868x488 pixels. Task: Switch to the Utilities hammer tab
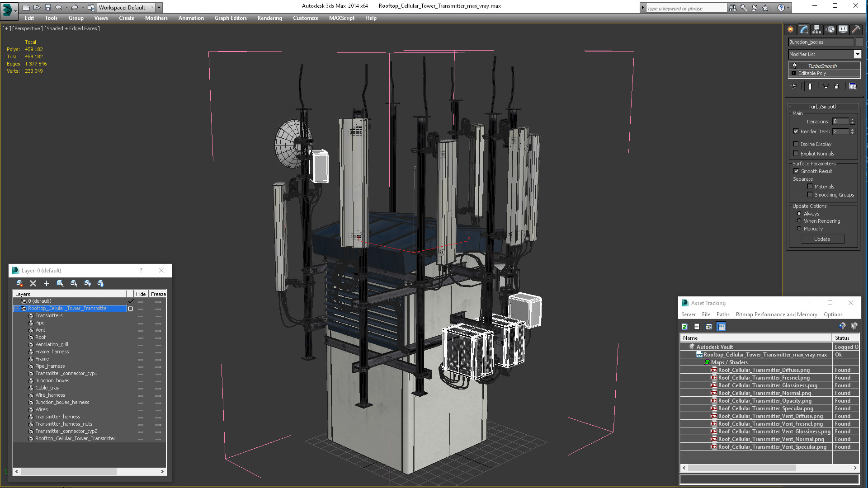pyautogui.click(x=856, y=29)
